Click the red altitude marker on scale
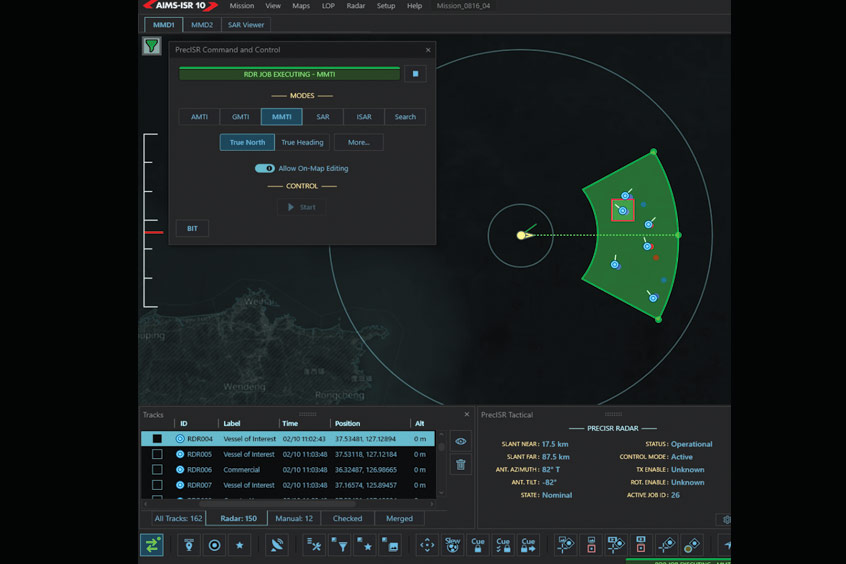Image resolution: width=846 pixels, height=564 pixels. pos(153,232)
